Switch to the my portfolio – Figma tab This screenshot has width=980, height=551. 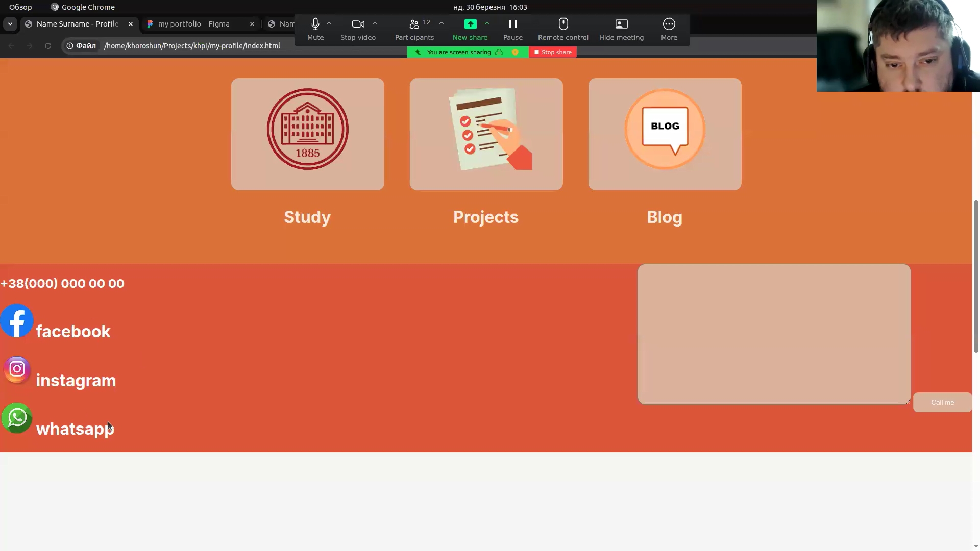[194, 24]
